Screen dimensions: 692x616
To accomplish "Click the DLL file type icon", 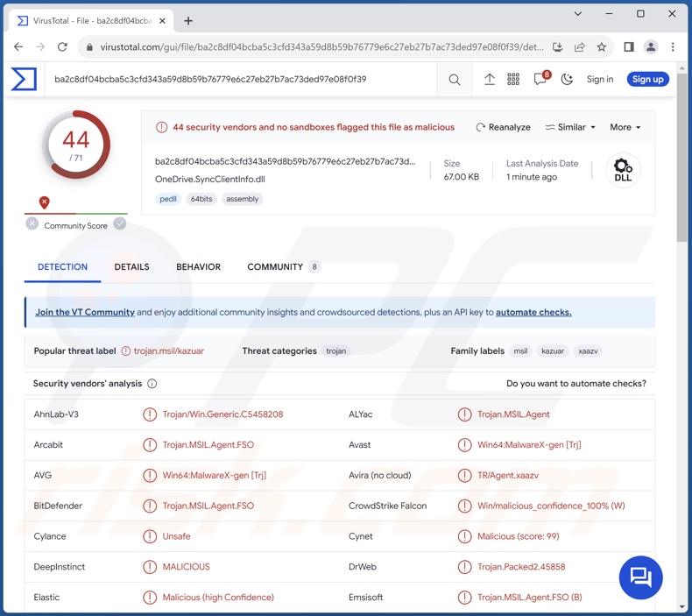I will [x=623, y=170].
